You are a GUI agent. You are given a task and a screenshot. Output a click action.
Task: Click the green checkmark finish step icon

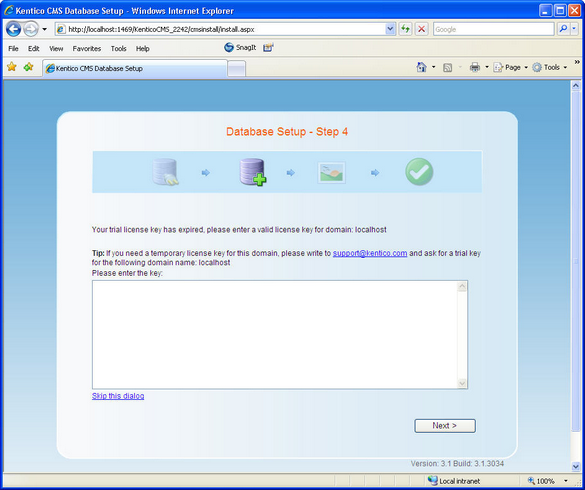click(419, 172)
